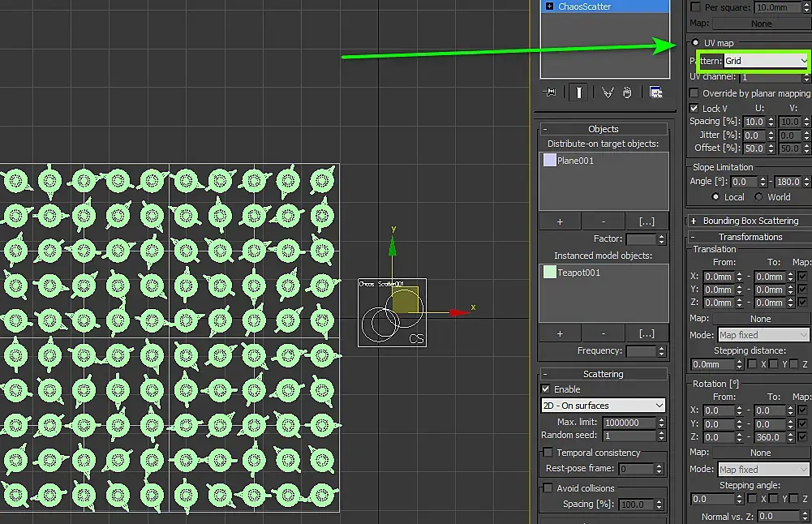Click the make unique icon
The height and width of the screenshot is (524, 812).
pos(608,92)
